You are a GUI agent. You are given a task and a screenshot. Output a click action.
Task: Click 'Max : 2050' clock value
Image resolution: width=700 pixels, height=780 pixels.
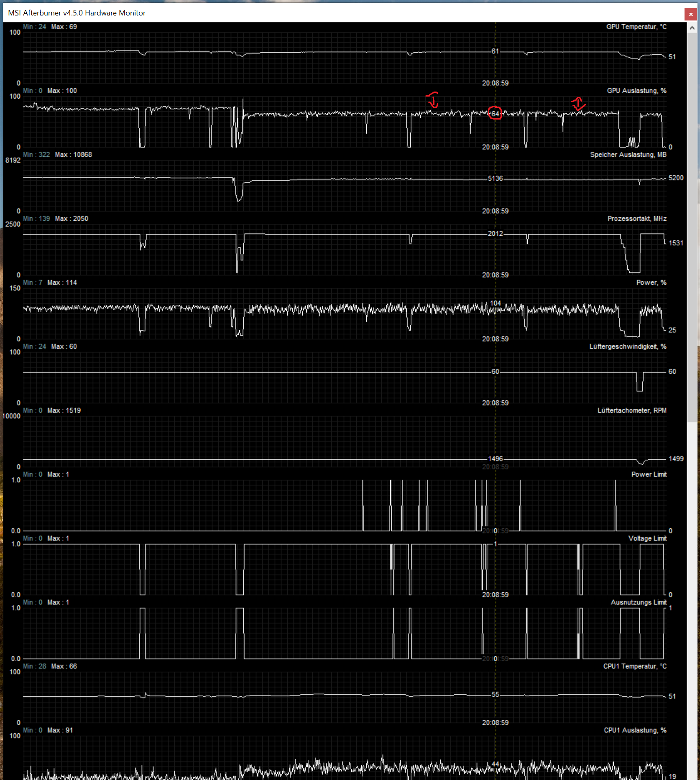coord(72,219)
